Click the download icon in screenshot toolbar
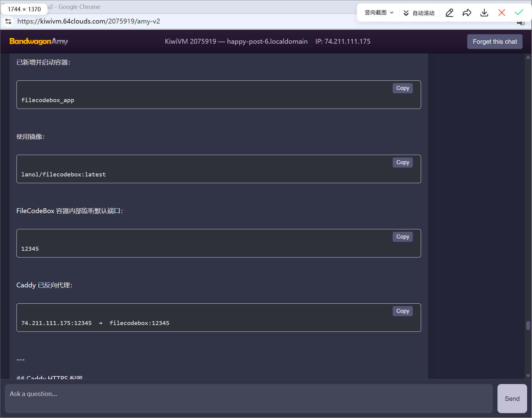 coord(484,13)
